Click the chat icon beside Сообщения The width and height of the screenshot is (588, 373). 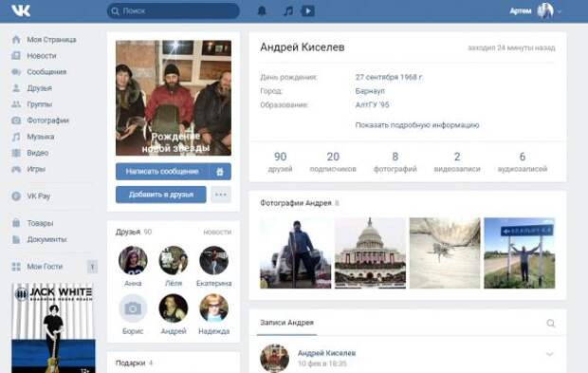(x=16, y=72)
